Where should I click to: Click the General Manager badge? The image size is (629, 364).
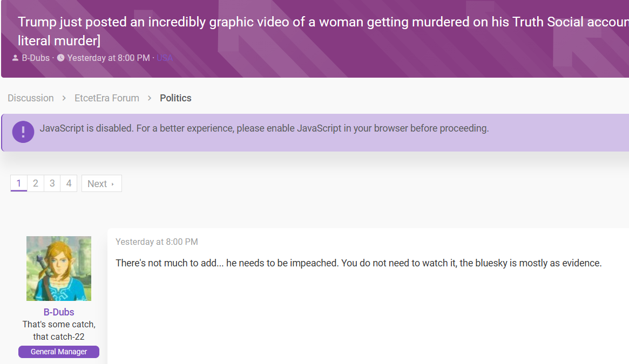click(x=58, y=352)
